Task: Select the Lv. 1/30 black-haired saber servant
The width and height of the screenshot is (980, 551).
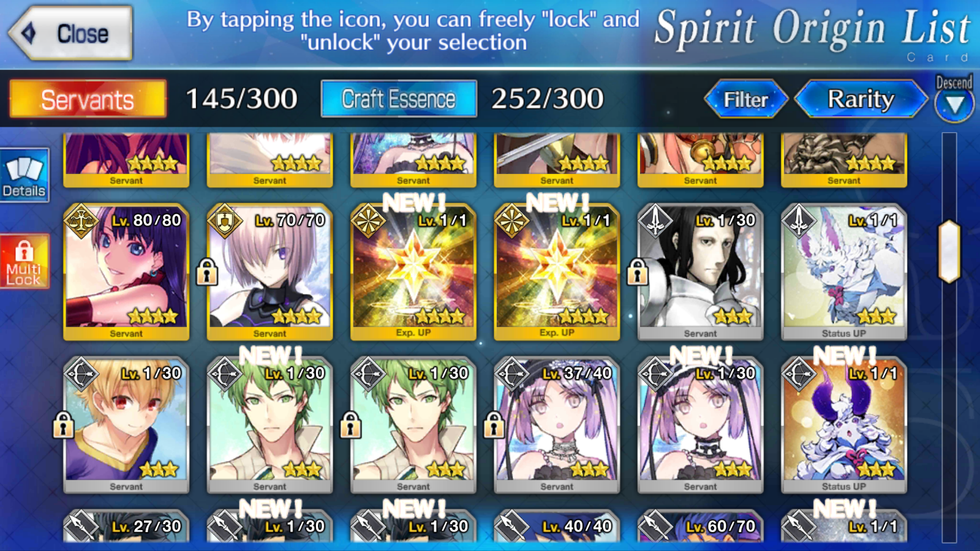Action: point(700,272)
